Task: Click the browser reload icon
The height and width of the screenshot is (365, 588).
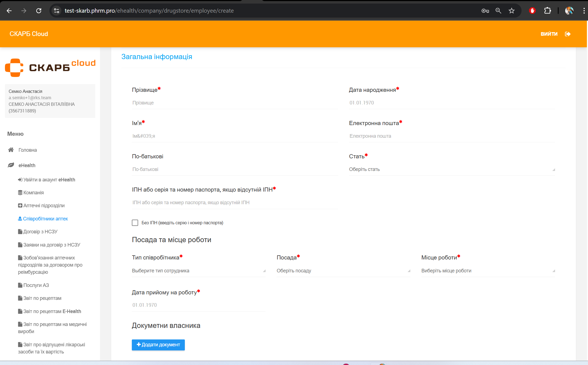Action: point(39,11)
